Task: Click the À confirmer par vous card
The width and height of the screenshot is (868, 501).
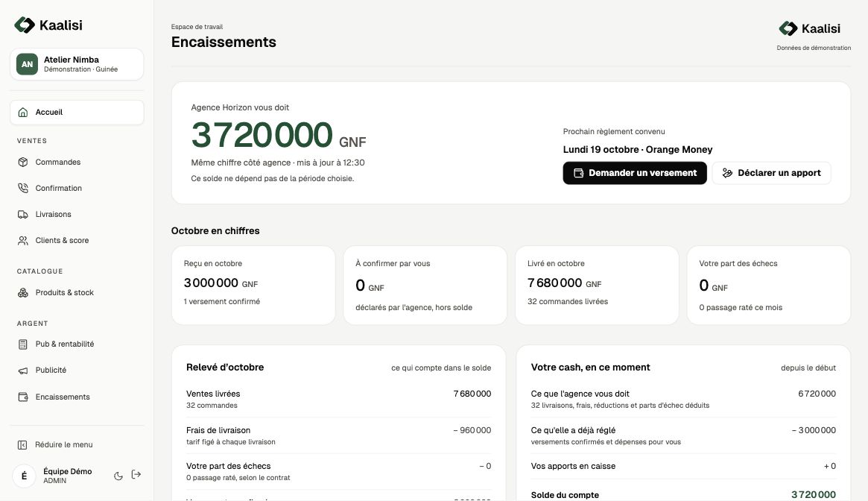Action: tap(425, 285)
